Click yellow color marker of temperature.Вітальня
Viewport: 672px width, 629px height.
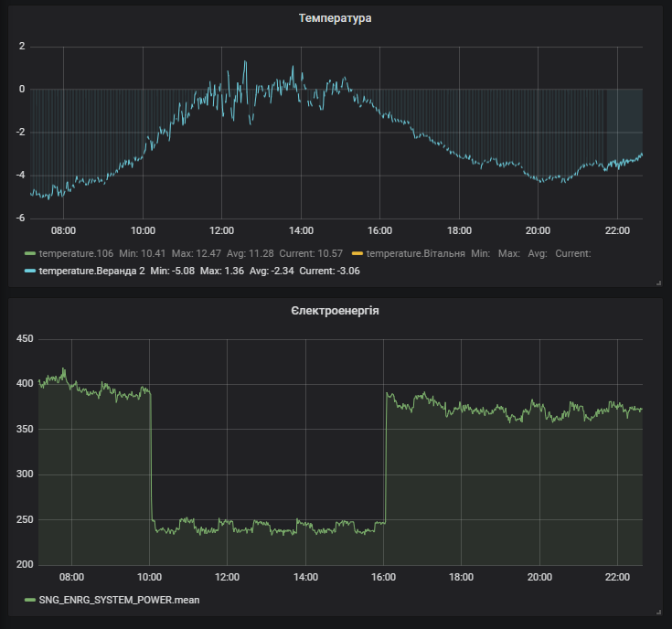(x=357, y=253)
